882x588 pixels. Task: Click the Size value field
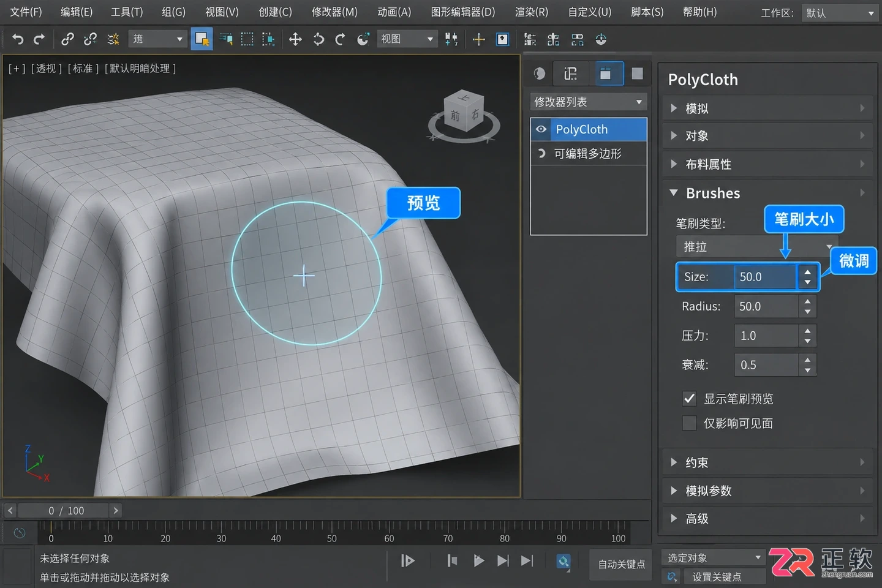pyautogui.click(x=765, y=277)
